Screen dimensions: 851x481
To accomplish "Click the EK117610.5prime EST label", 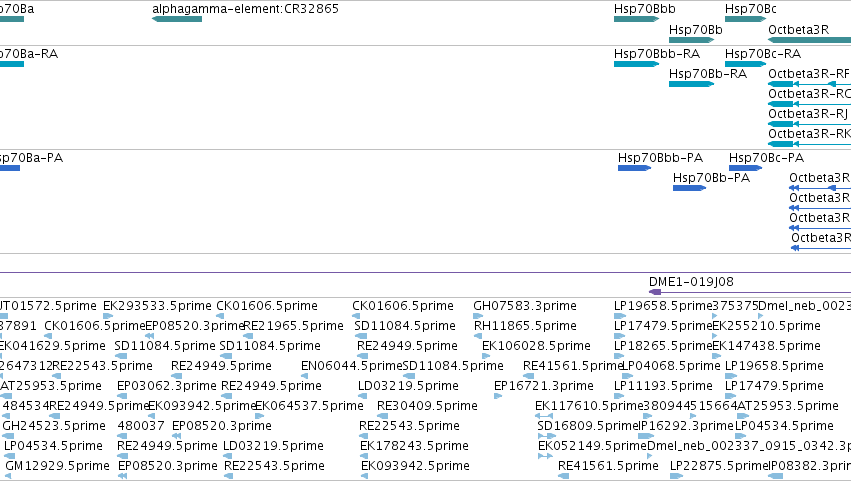I will (589, 406).
